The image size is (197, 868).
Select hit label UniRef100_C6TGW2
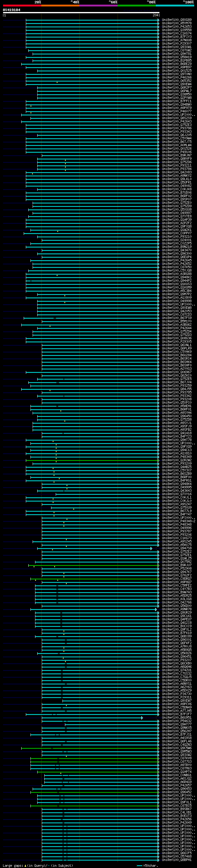pos(177,50)
